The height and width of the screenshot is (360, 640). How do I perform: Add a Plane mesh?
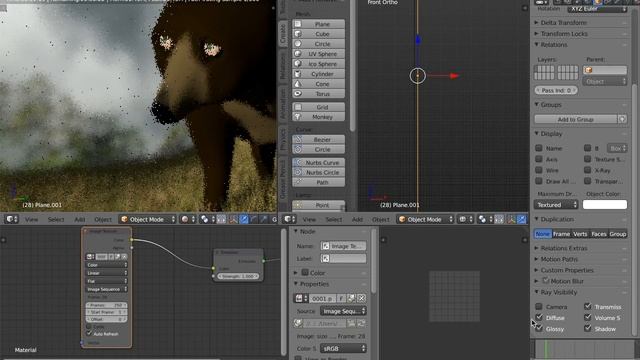click(318, 24)
